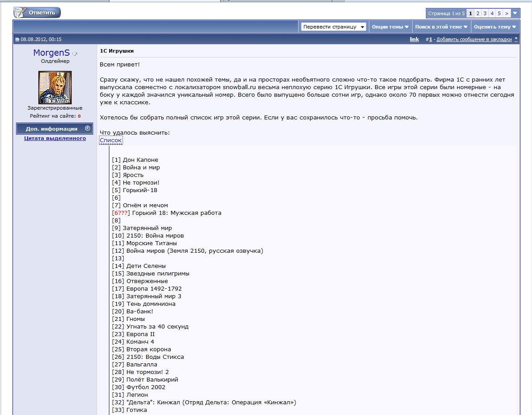This screenshot has height=415, width=532.
Task: Open Оценить тему menu
Action: pyautogui.click(x=495, y=27)
